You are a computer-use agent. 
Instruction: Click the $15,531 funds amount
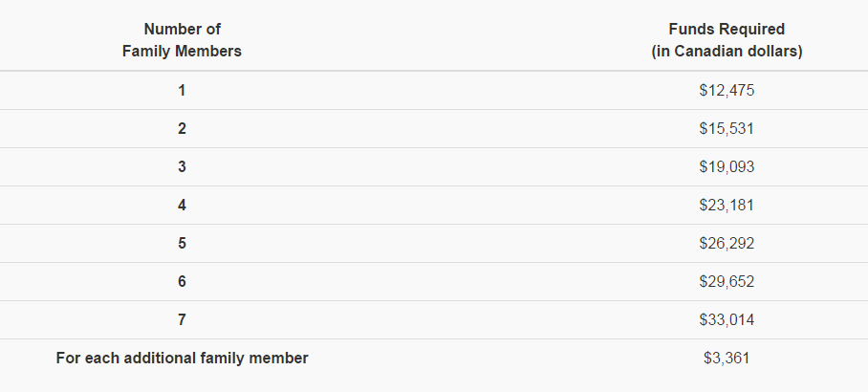pos(727,129)
